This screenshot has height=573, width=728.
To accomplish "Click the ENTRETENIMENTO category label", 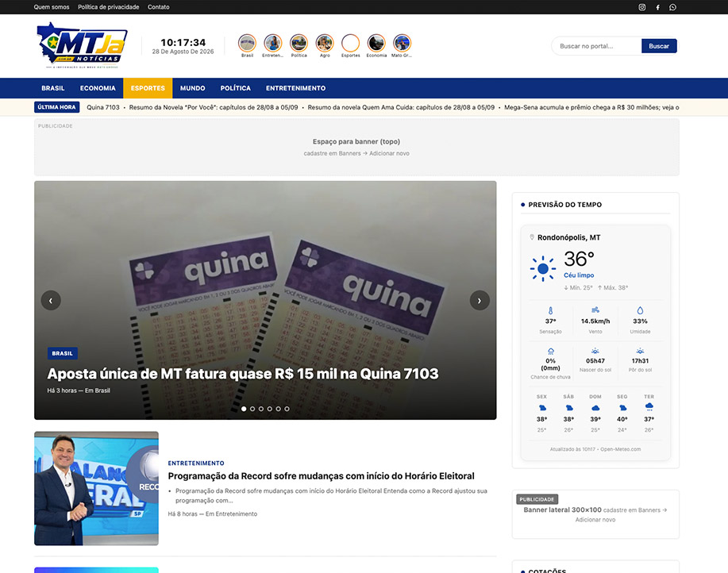I will click(x=196, y=463).
